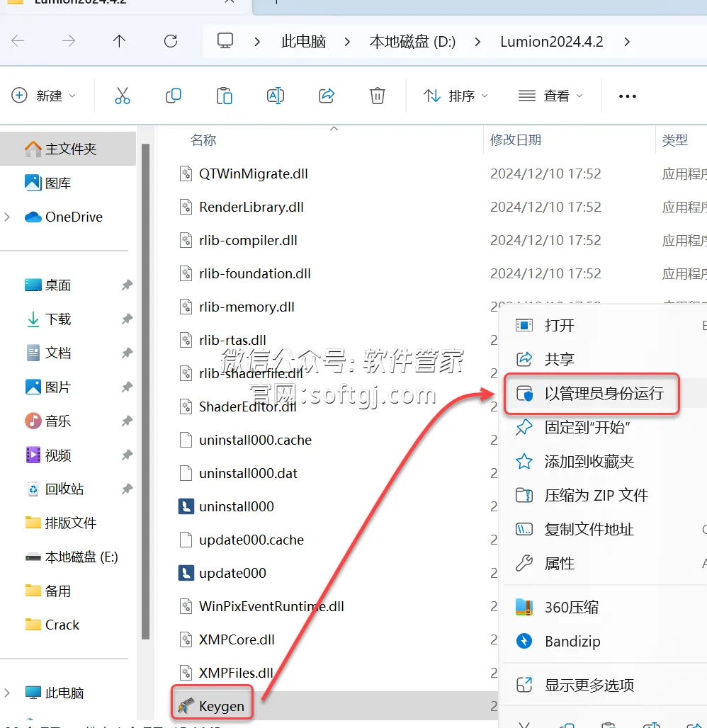Sort by the 类型 column header
The image size is (707, 728).
coord(675,140)
